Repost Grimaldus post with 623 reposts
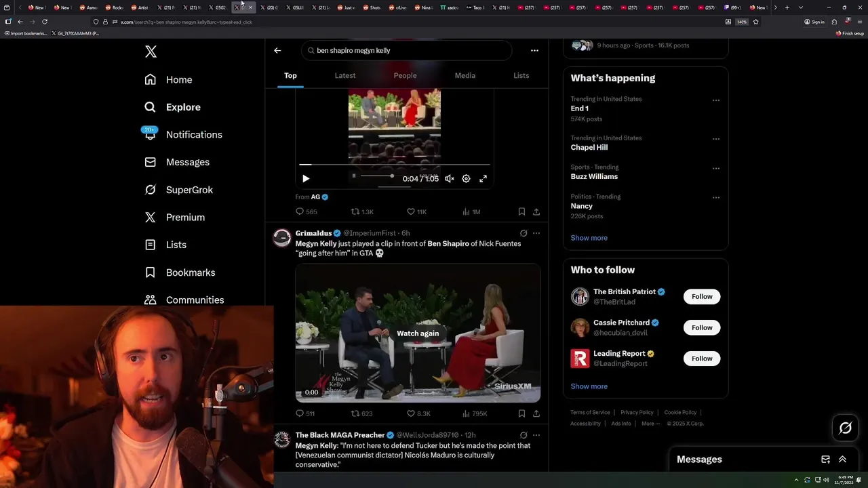The width and height of the screenshot is (868, 488). 362,413
